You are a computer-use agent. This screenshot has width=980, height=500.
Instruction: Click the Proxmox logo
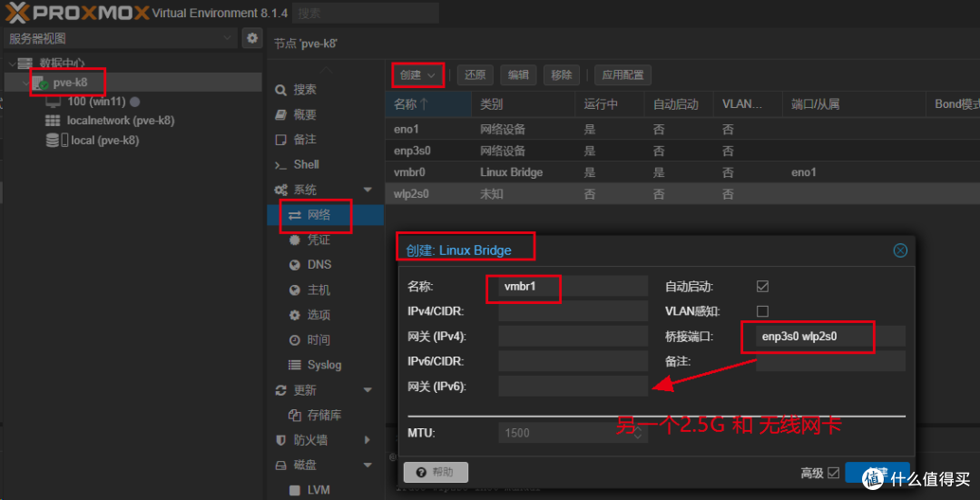[76, 11]
